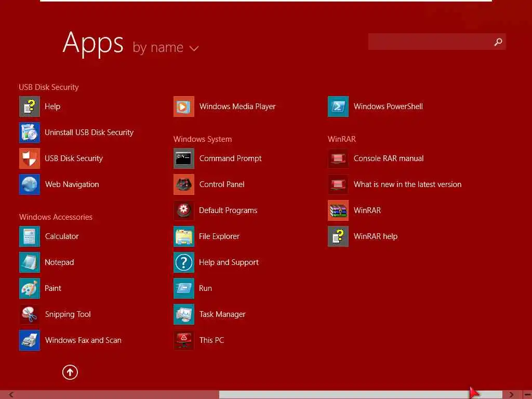Viewport: 532px width, 399px height.
Task: Open Windows Fax and Scan icon
Action: 30,340
